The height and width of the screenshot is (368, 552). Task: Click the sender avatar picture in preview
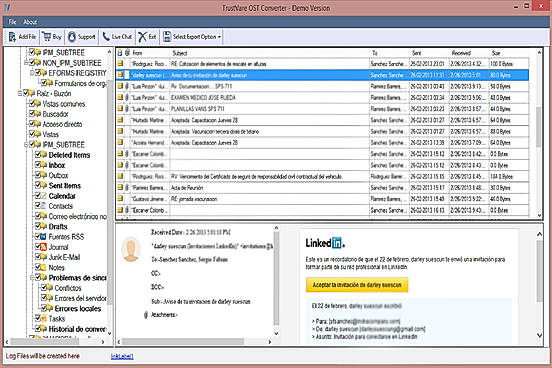coord(131,249)
